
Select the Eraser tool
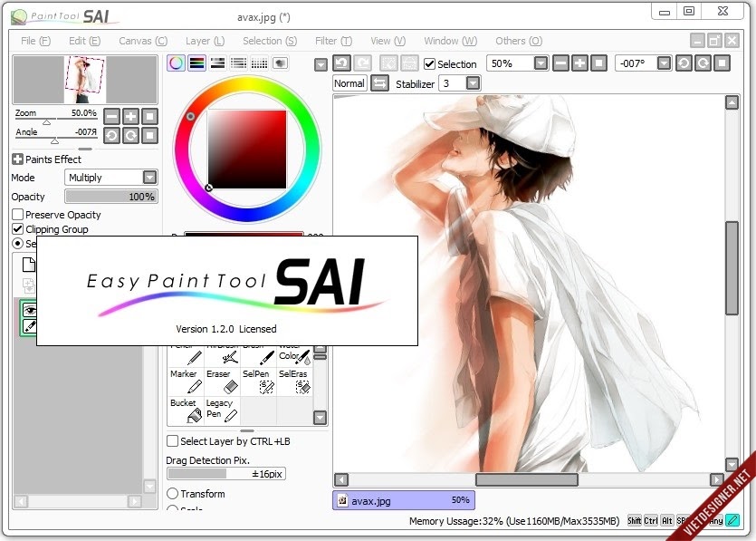coord(222,382)
